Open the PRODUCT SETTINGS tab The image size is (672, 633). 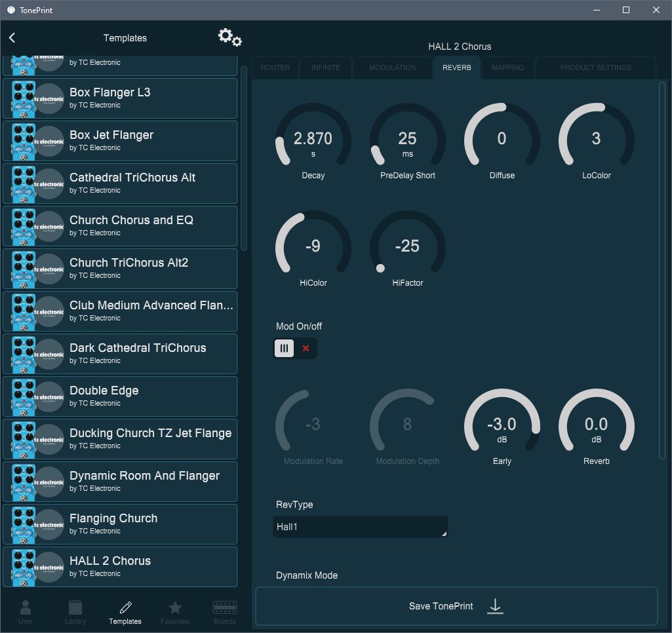(595, 67)
